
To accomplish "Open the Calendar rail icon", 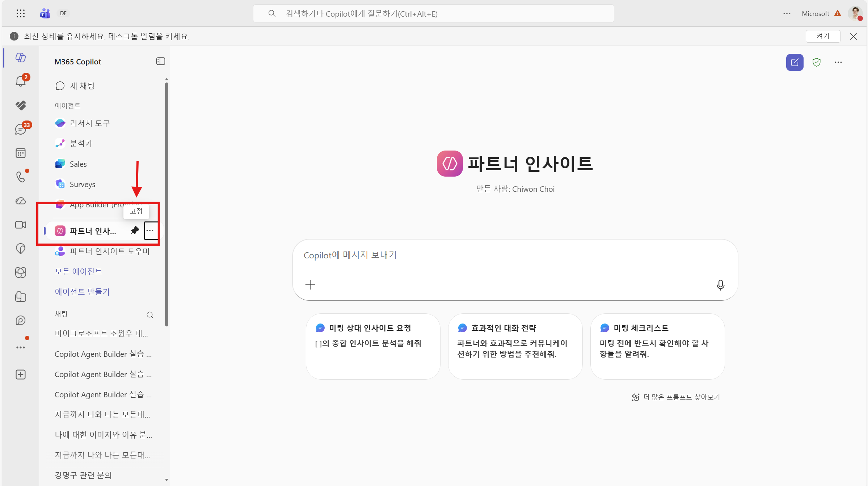I will pyautogui.click(x=21, y=153).
